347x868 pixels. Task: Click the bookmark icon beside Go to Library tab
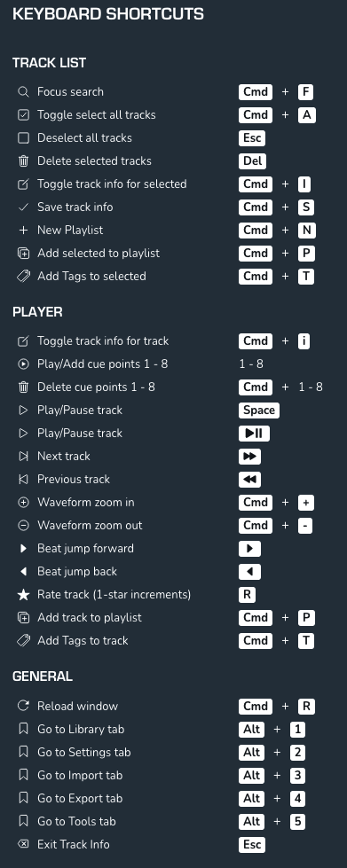23,729
